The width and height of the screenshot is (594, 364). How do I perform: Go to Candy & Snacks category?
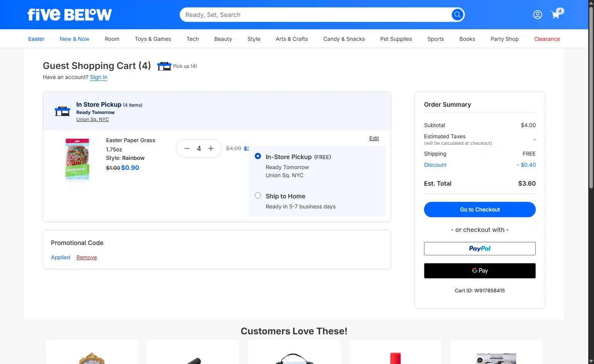344,39
